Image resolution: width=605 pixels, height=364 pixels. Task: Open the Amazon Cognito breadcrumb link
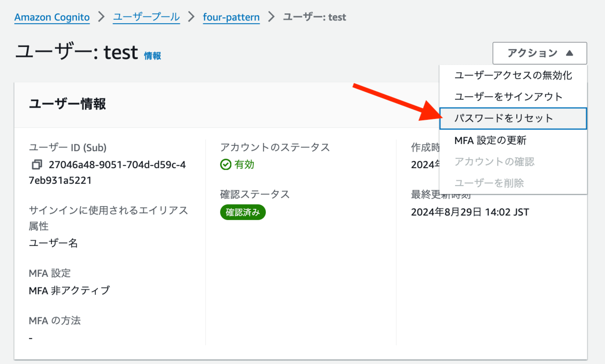(x=52, y=17)
